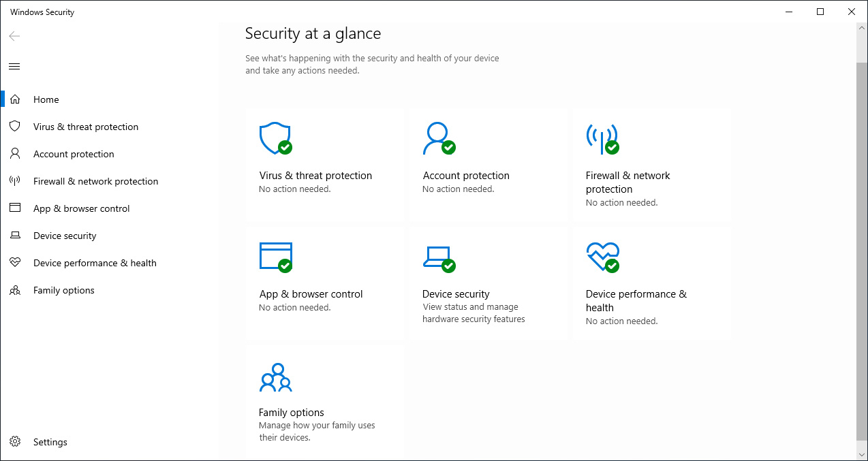
Task: Open the Virus & threat protection shield icon
Action: pos(275,138)
